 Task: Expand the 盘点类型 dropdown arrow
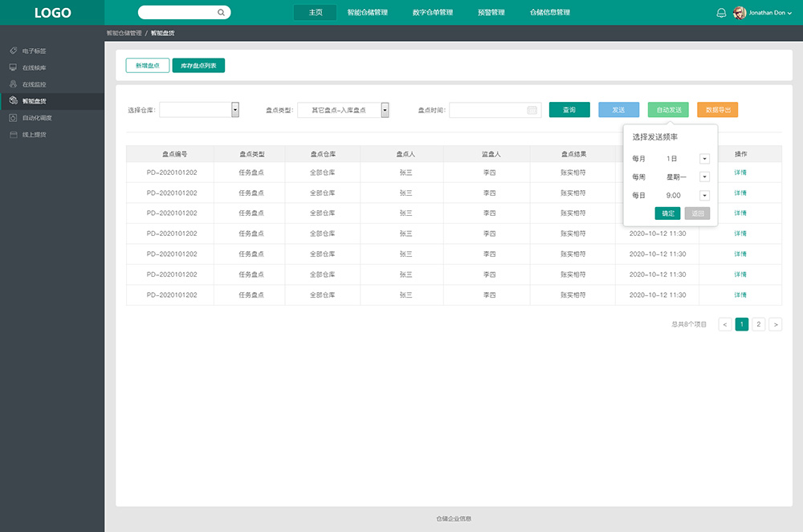385,109
